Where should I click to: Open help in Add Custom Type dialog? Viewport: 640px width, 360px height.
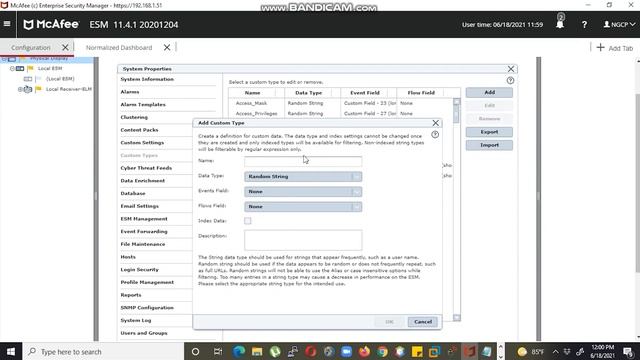pos(435,134)
